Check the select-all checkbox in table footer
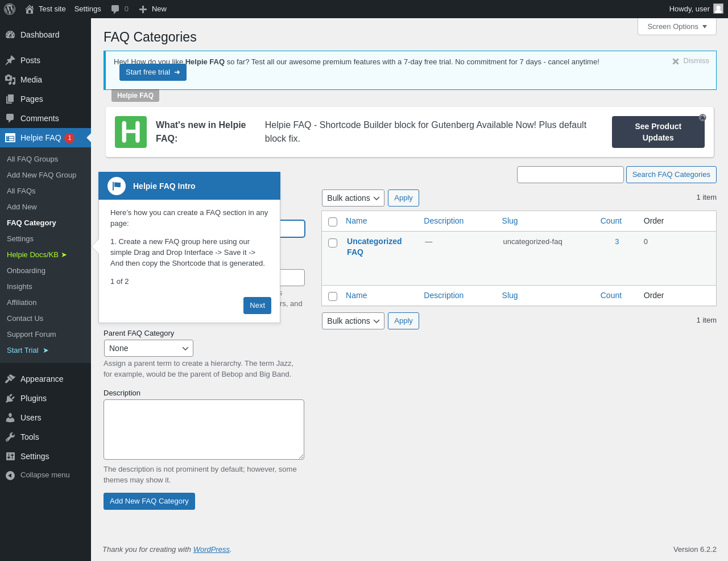The width and height of the screenshot is (728, 561). 333,296
